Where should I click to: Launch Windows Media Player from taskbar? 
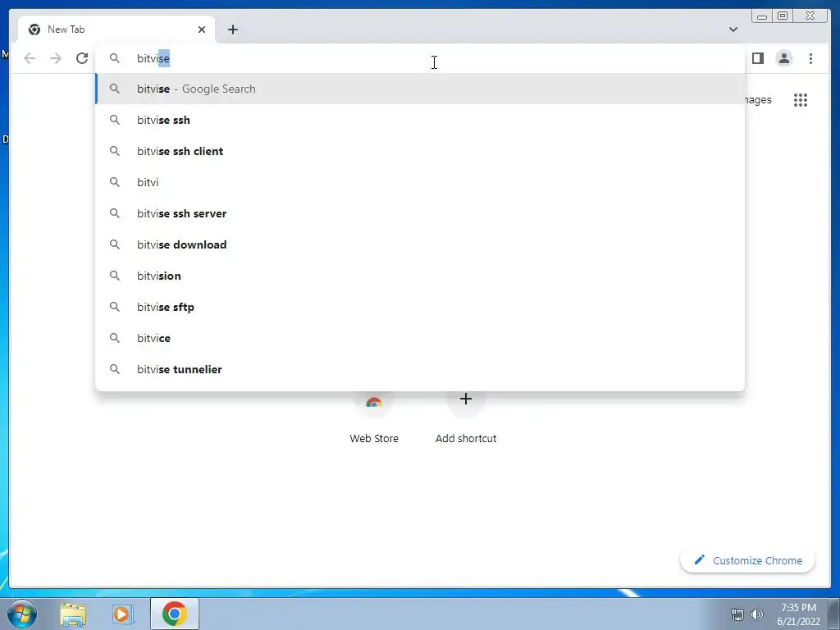pos(122,614)
